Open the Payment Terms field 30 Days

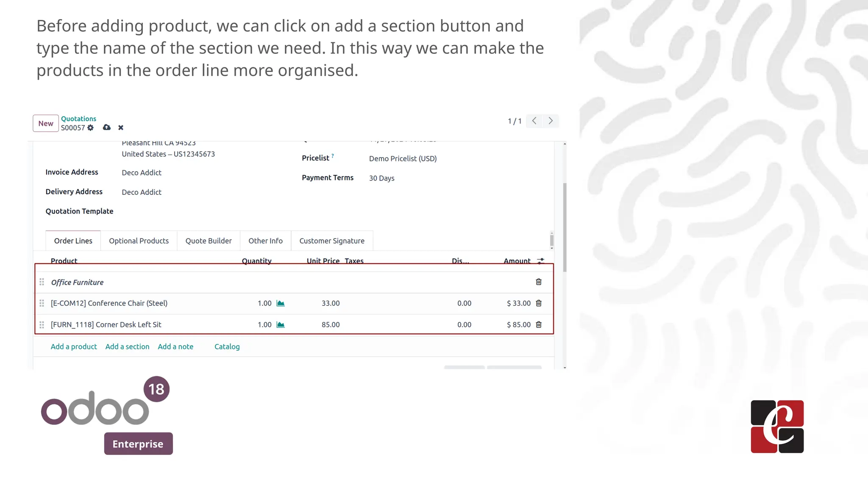(x=381, y=178)
